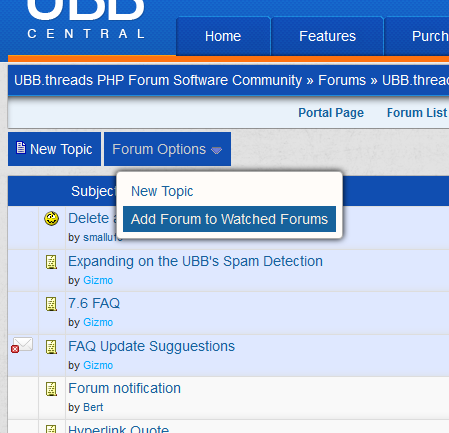Click the Forum Options dropdown arrow
The width and height of the screenshot is (449, 433).
tap(216, 151)
